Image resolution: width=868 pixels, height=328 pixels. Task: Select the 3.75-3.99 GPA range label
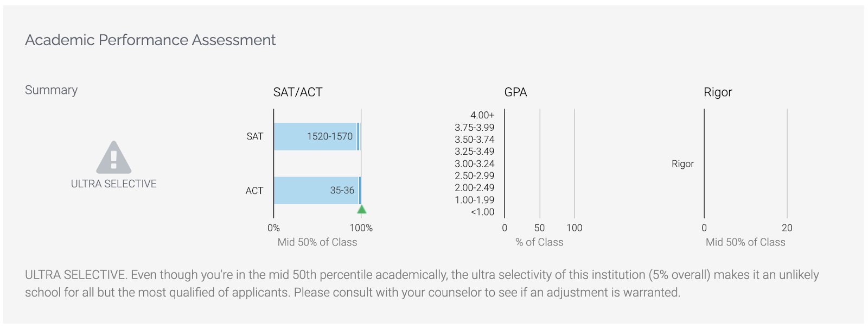(x=475, y=127)
